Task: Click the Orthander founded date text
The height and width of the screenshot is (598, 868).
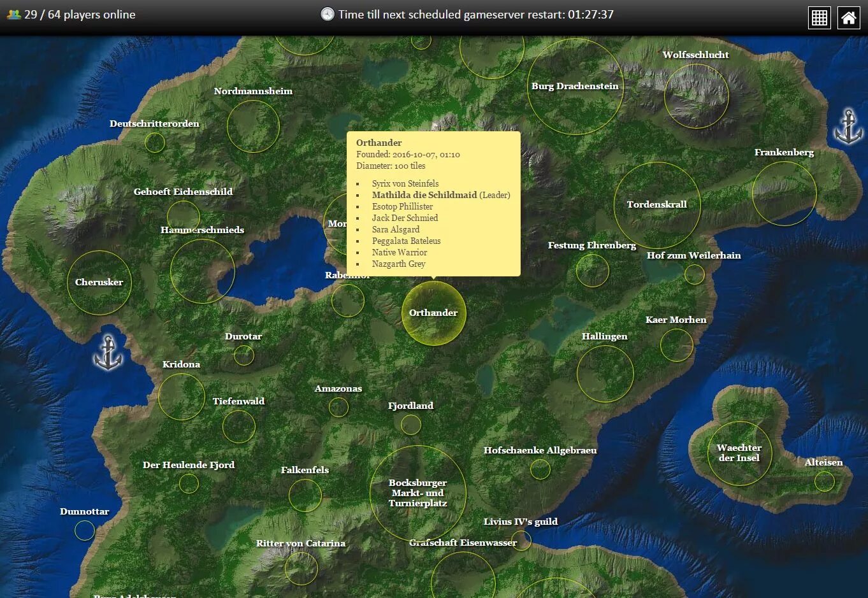Action: point(408,154)
